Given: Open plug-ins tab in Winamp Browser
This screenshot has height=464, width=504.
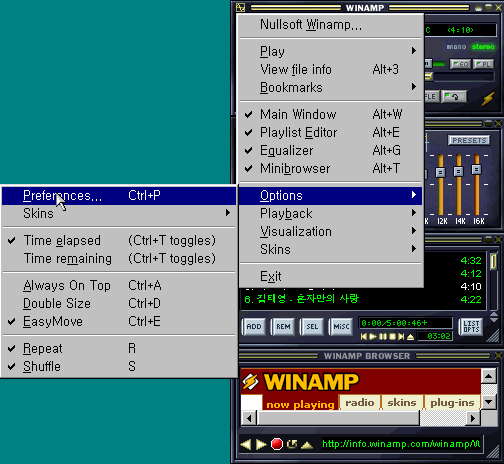Looking at the screenshot, I should 452,403.
